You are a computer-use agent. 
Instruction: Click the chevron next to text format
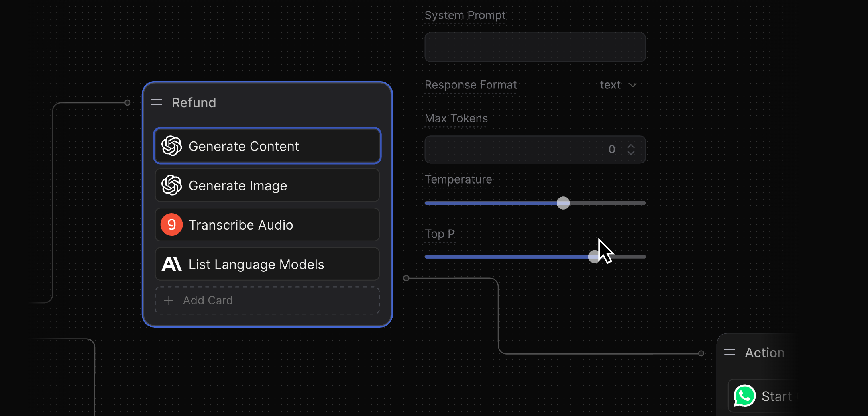coord(633,85)
